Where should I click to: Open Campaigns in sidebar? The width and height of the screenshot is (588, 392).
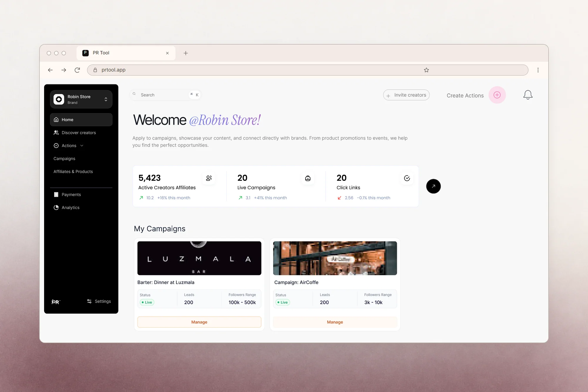point(64,159)
